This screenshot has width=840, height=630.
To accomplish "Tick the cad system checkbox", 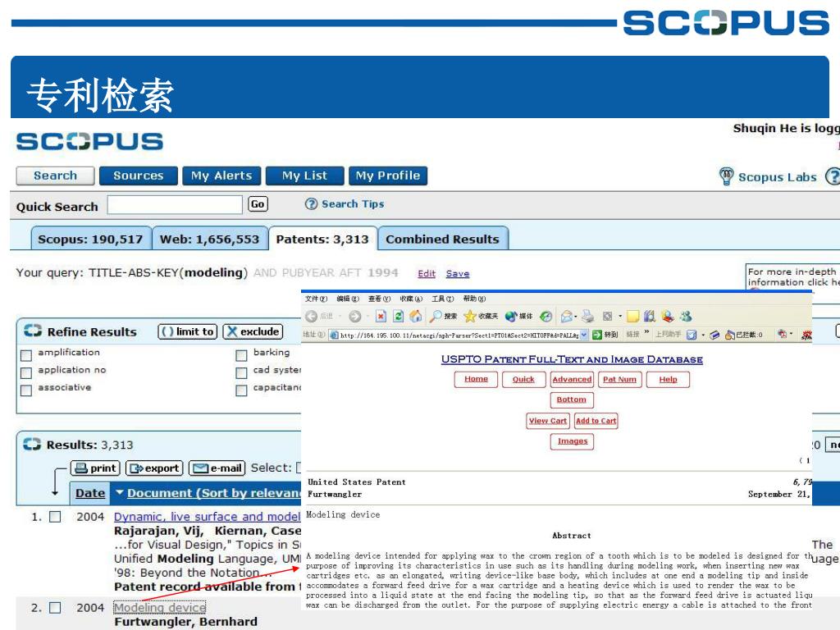I will coord(242,372).
